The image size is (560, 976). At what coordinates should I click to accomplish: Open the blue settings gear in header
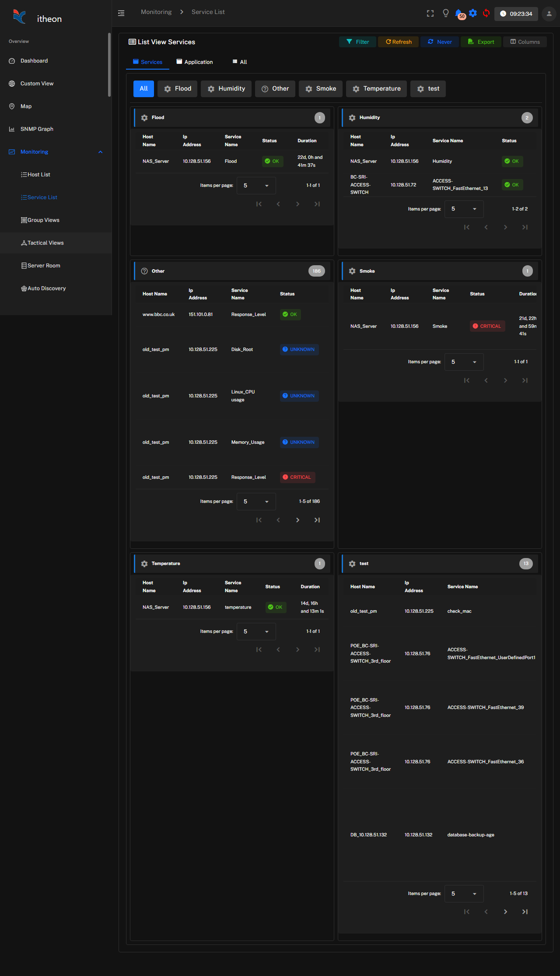point(473,13)
